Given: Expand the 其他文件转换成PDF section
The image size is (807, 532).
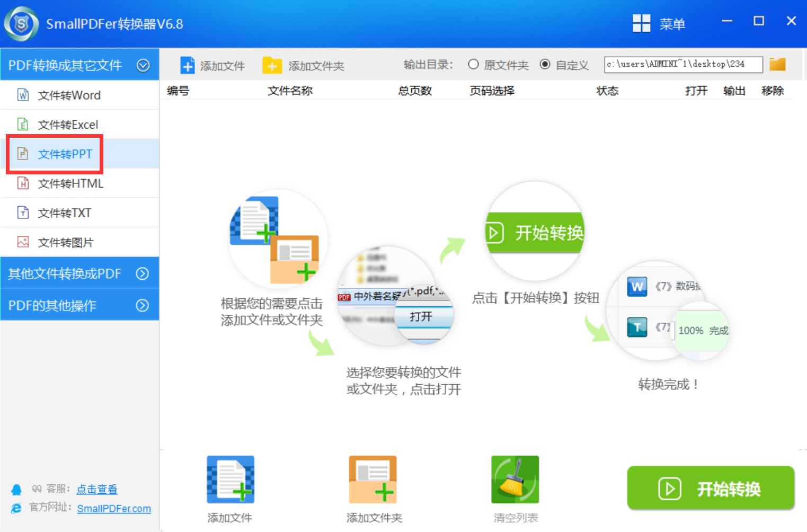Looking at the screenshot, I should 143,273.
